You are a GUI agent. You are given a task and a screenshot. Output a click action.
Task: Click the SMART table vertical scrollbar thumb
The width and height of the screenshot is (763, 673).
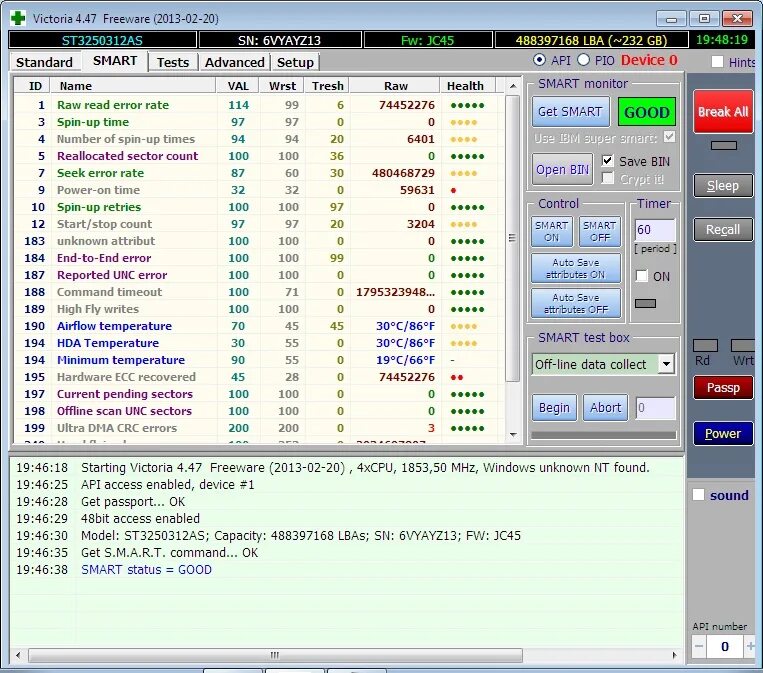click(512, 238)
